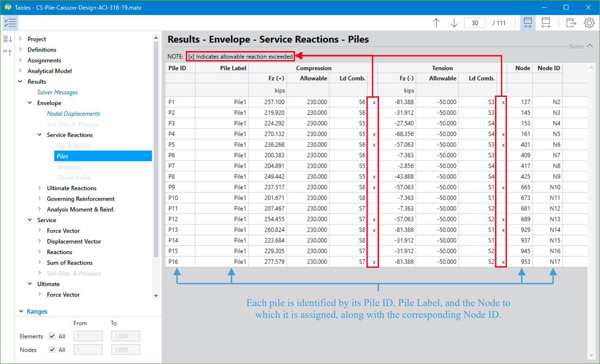Open the table of contents panel
The image size is (600, 364).
pos(10,22)
